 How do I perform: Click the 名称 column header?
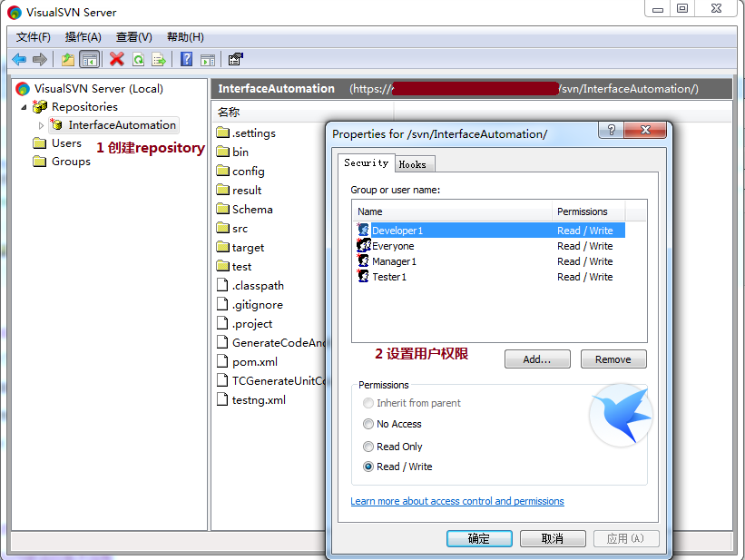(303, 113)
